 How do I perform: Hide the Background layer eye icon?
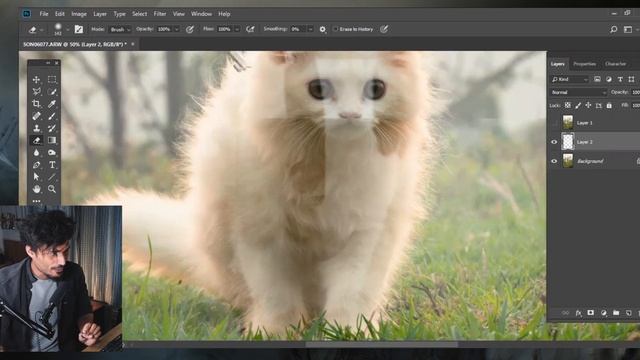(x=554, y=161)
